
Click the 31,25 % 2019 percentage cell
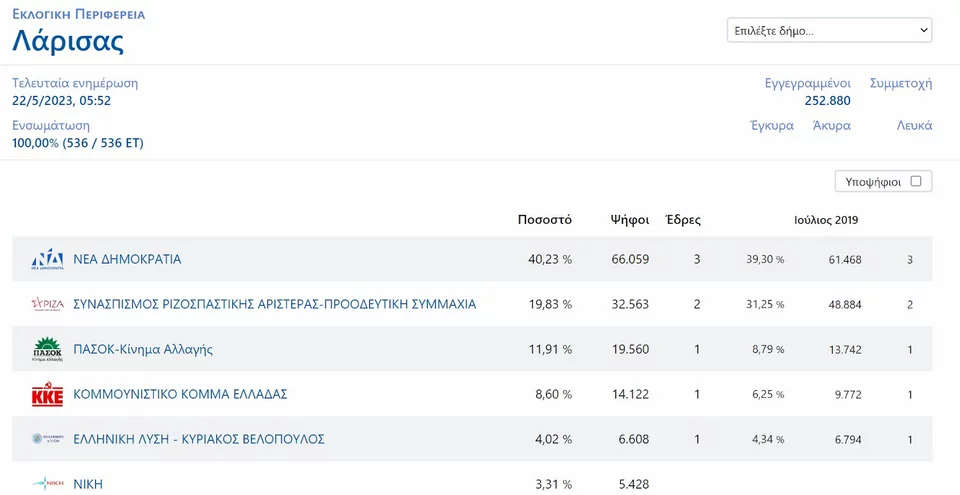click(x=765, y=304)
